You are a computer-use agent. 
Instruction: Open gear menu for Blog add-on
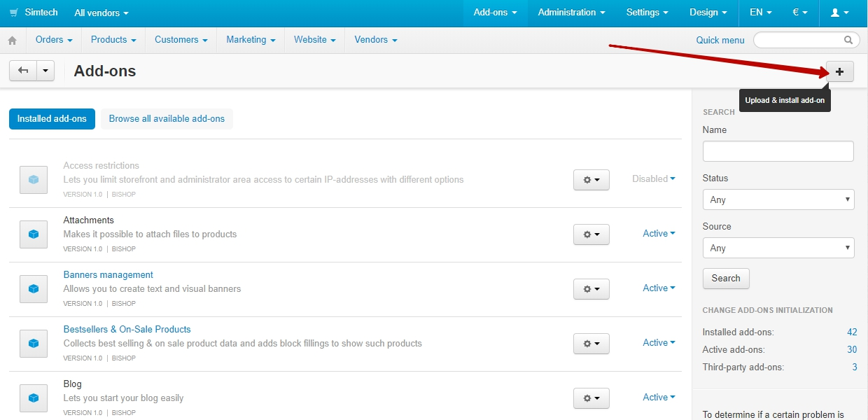click(591, 398)
